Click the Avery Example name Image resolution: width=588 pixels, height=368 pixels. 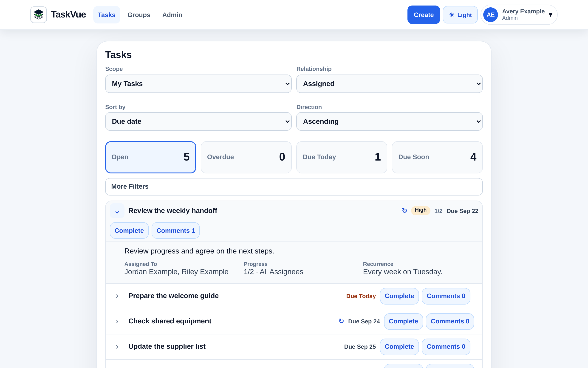coord(523,11)
